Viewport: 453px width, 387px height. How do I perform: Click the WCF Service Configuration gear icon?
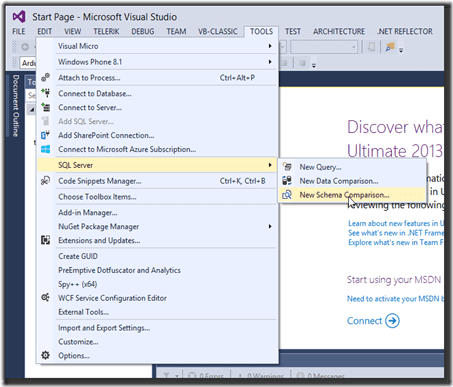[x=46, y=297]
